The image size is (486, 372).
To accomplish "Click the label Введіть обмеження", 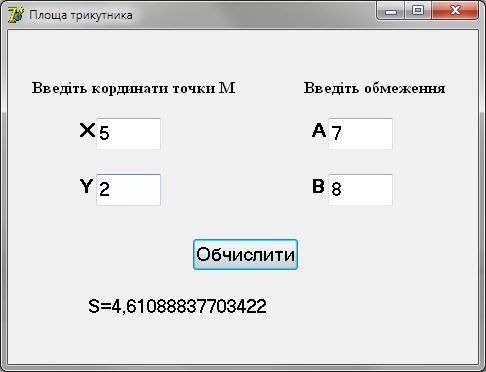I will tap(375, 88).
